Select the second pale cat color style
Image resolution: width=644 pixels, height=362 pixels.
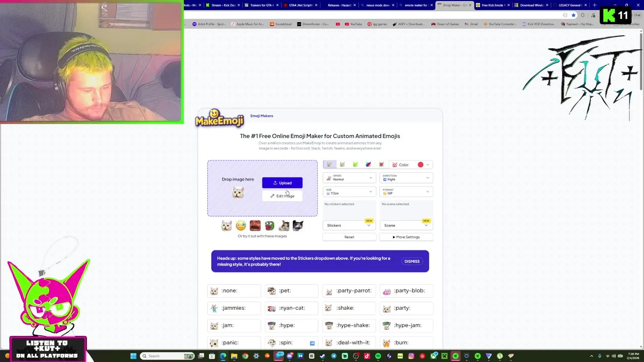click(342, 164)
